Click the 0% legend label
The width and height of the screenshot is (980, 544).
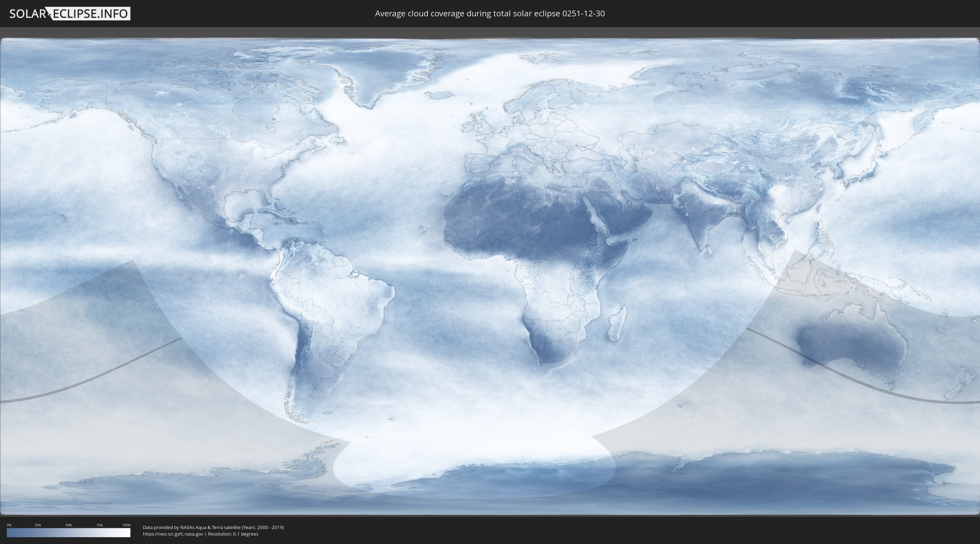click(9, 525)
